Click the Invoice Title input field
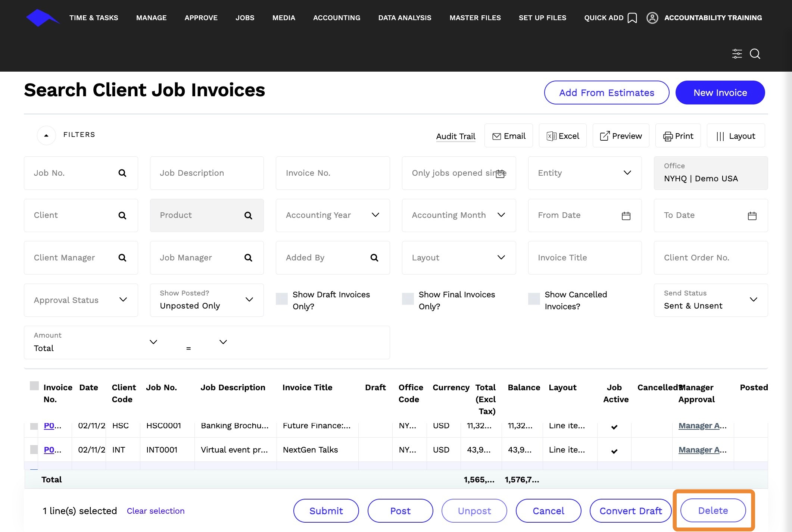792x532 pixels. pos(584,258)
